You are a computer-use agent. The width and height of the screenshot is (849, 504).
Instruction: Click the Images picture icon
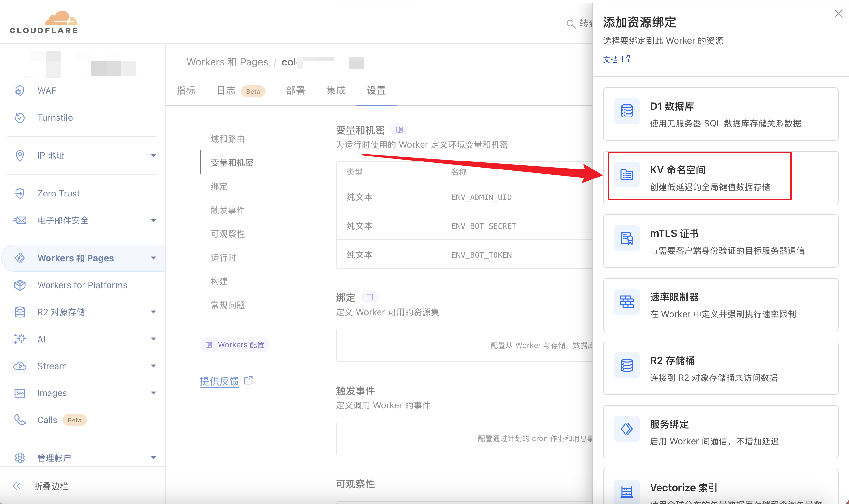click(x=20, y=393)
